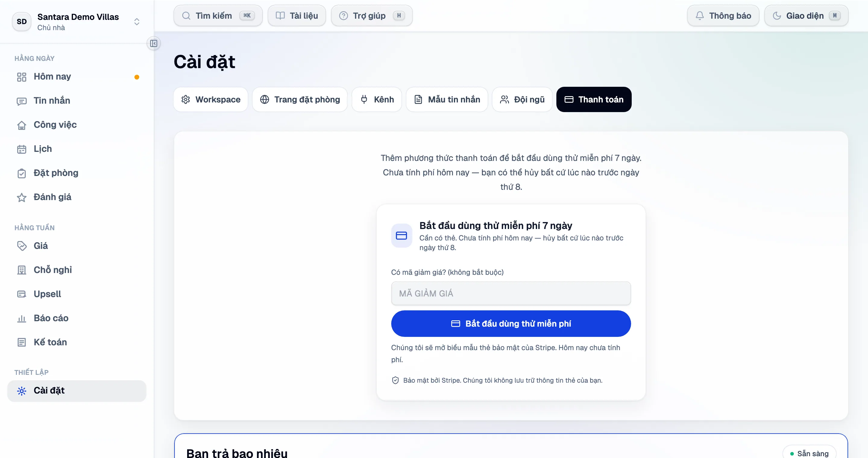Open Thông báo notifications
Screen dimensions: 868x458
[x=723, y=15]
